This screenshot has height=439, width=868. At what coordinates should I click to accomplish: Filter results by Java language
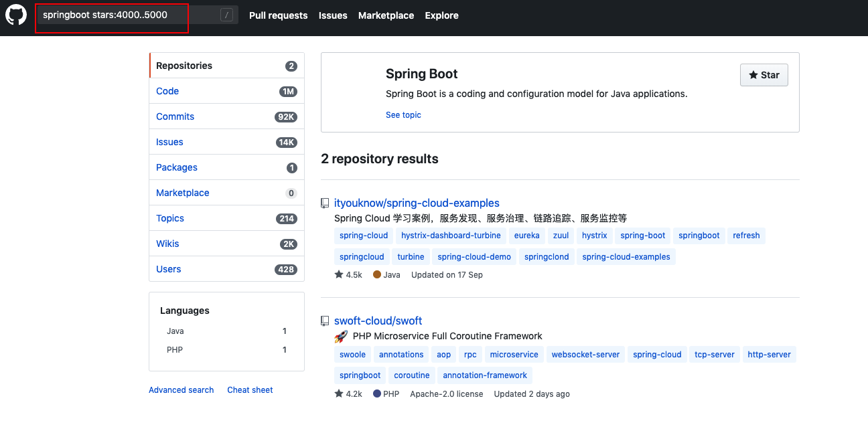coord(226,331)
